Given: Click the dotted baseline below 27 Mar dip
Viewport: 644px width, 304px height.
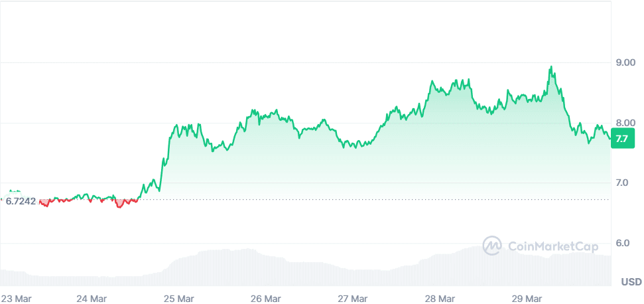Looking at the screenshot, I should [355, 199].
